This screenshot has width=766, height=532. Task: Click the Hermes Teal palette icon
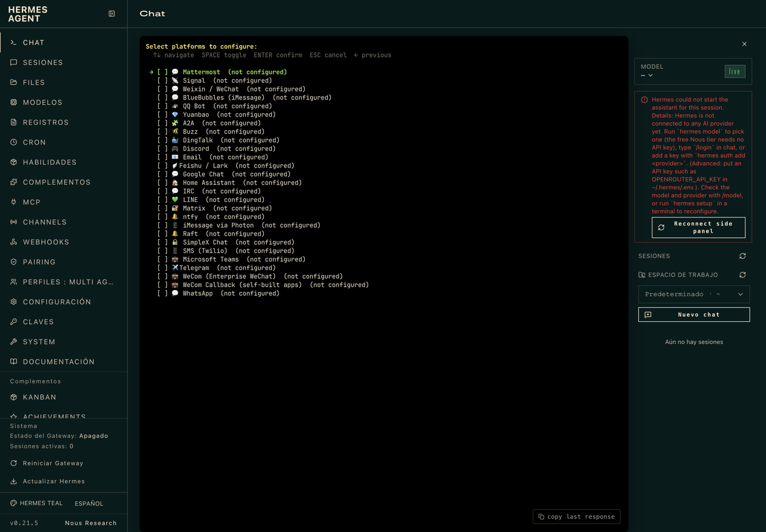pyautogui.click(x=14, y=503)
